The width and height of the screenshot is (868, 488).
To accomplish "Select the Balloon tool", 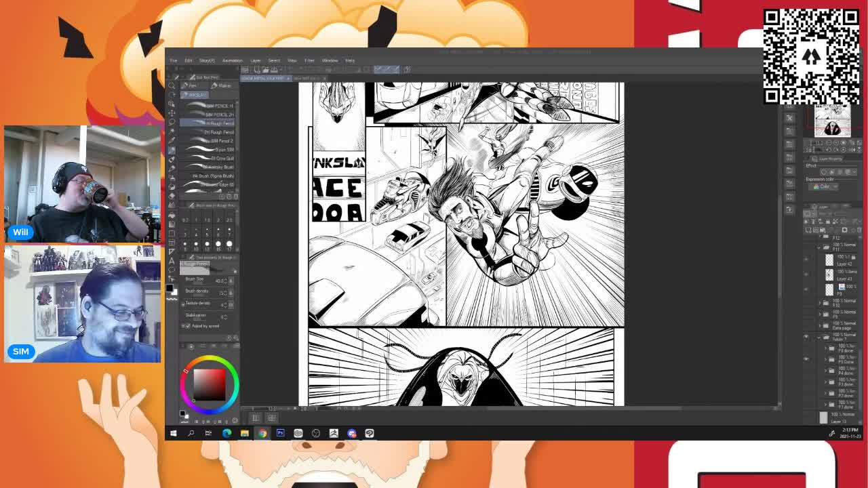I will pos(172,269).
